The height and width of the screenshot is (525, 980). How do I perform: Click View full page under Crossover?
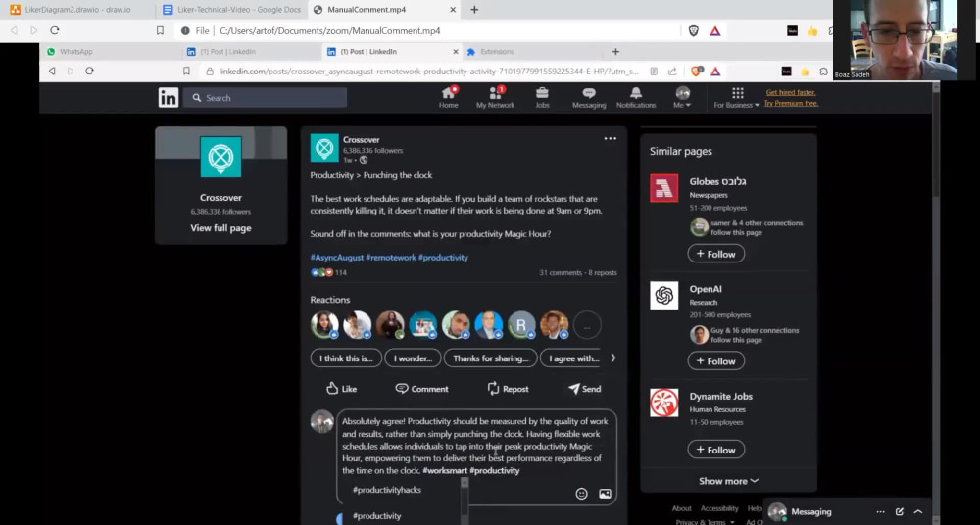(220, 228)
